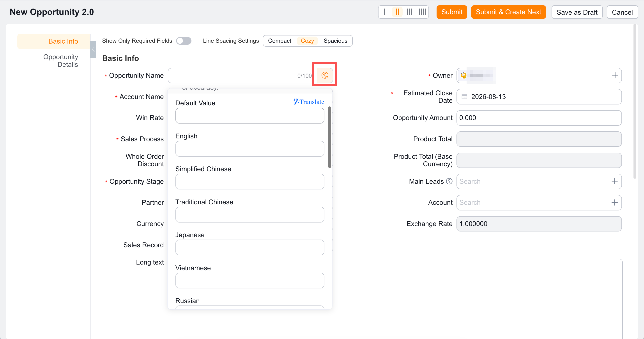Click the Opportunity Amount field
The image size is (644, 339).
click(539, 118)
